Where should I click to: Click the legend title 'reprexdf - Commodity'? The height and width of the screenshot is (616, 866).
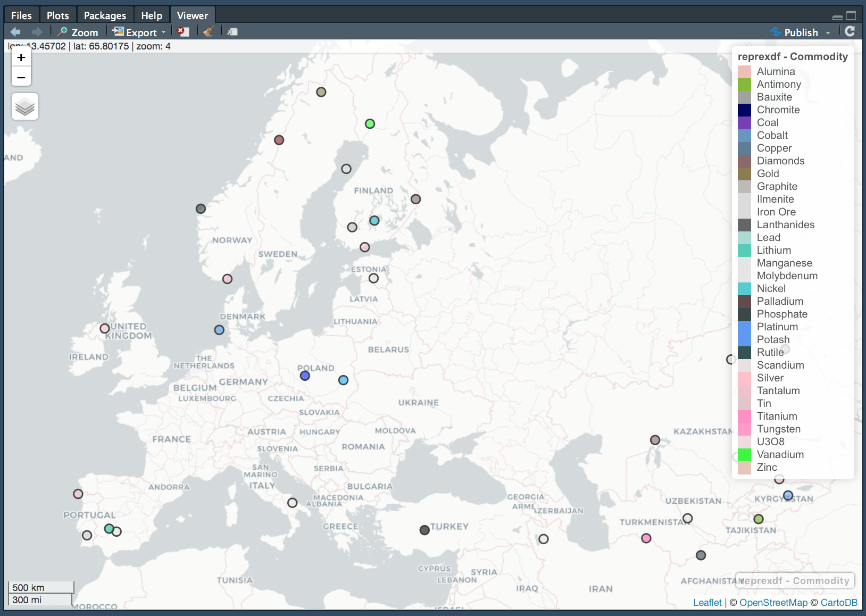coord(793,56)
